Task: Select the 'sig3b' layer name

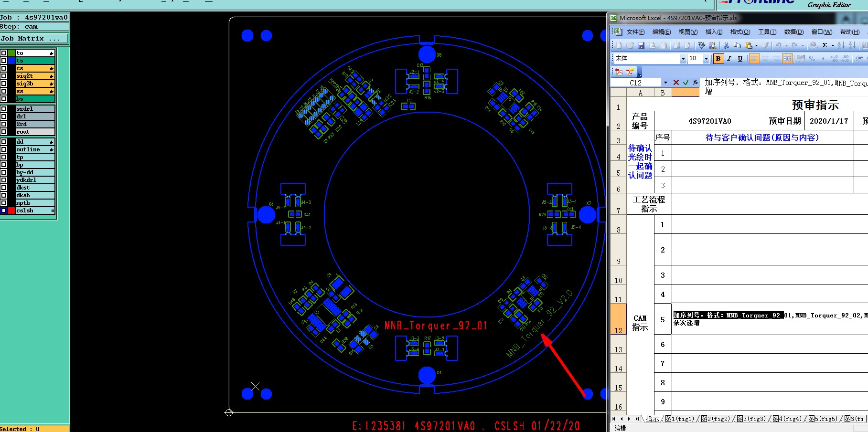Action: (35, 84)
